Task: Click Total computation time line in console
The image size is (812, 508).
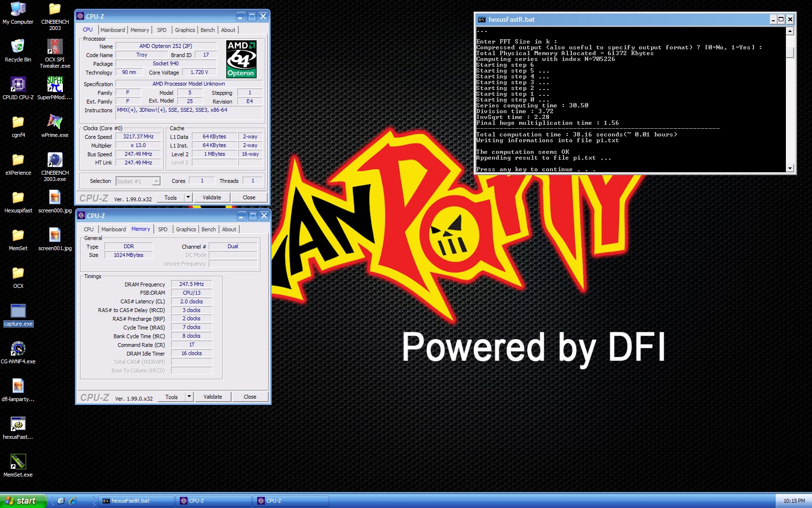Action: pyautogui.click(x=577, y=134)
